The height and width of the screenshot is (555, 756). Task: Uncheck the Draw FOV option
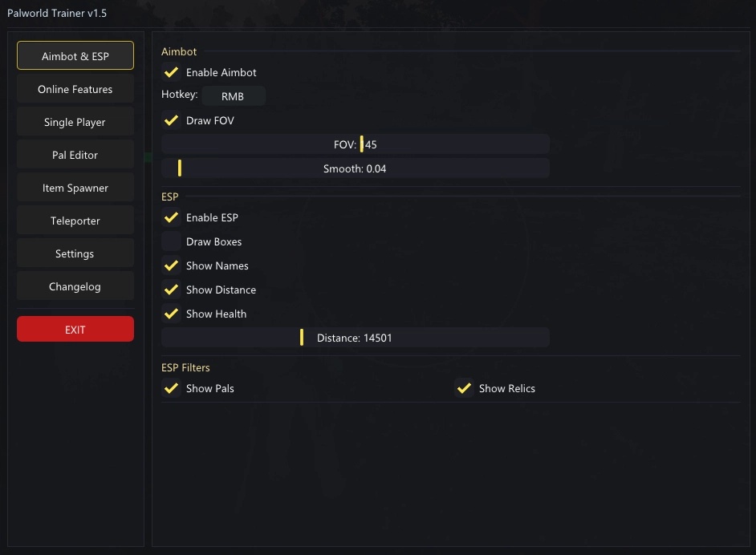click(x=171, y=120)
